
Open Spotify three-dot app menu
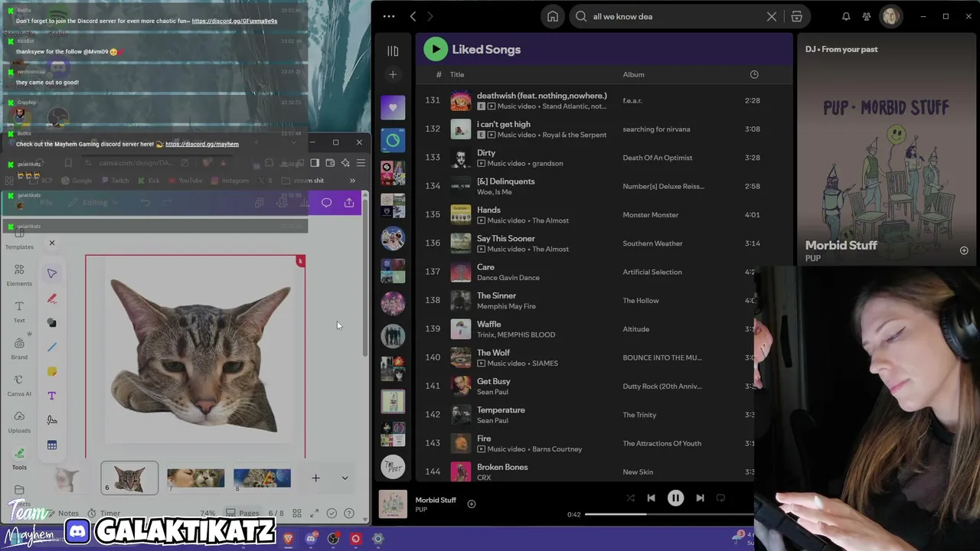[x=389, y=16]
